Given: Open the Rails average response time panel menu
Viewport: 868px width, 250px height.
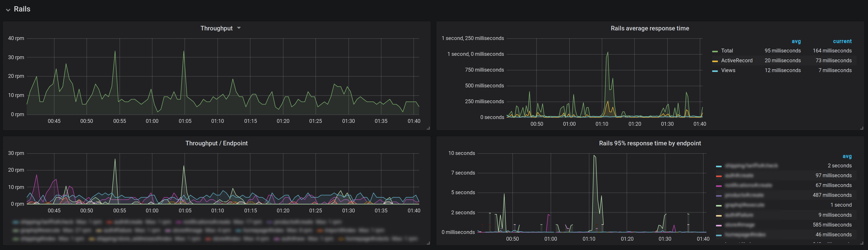Looking at the screenshot, I should point(650,28).
